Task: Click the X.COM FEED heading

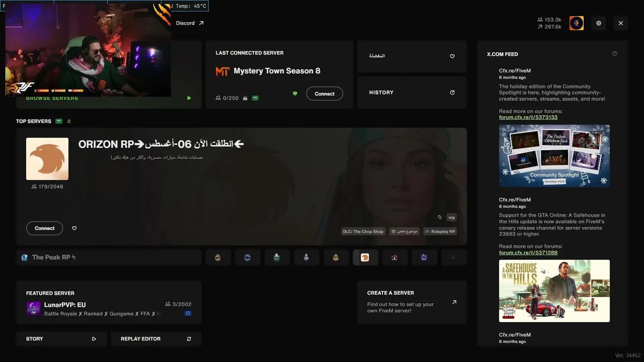Action: pyautogui.click(x=502, y=54)
